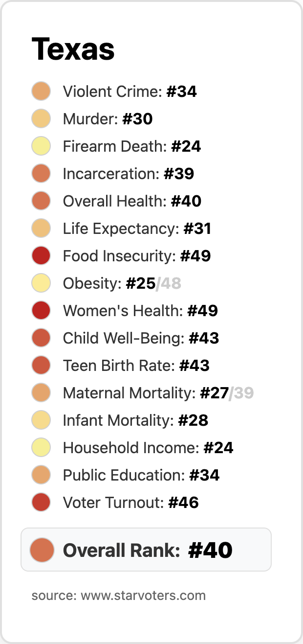
Task: Click the Household Income yellow dot
Action: [41, 448]
